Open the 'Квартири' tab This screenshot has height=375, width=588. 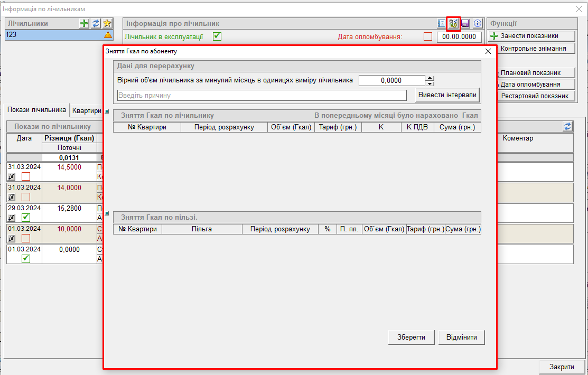tap(87, 110)
